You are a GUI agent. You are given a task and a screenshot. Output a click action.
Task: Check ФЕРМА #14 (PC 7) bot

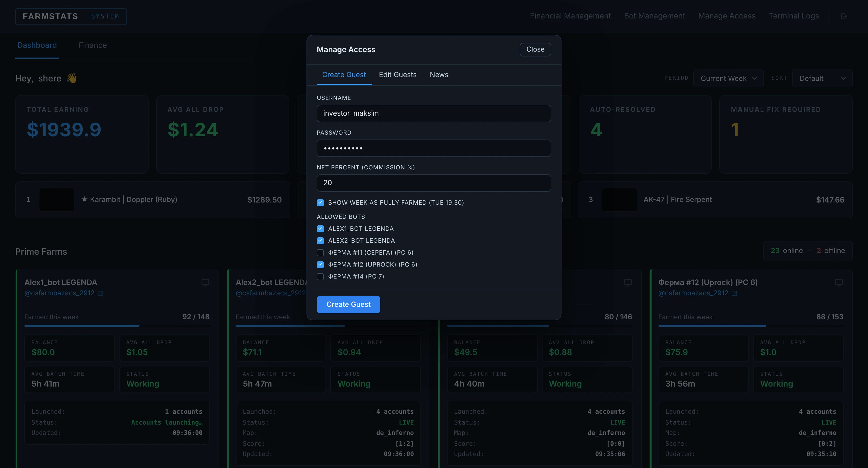(320, 277)
